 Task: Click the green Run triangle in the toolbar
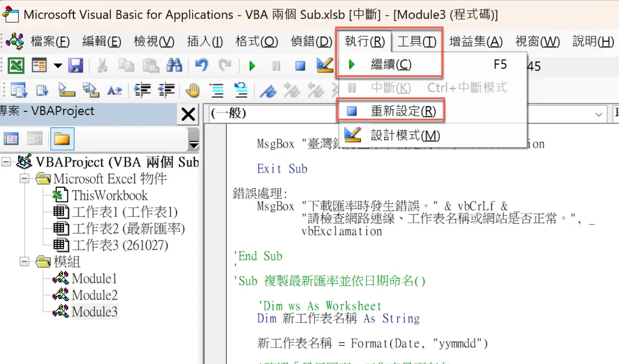point(252,66)
